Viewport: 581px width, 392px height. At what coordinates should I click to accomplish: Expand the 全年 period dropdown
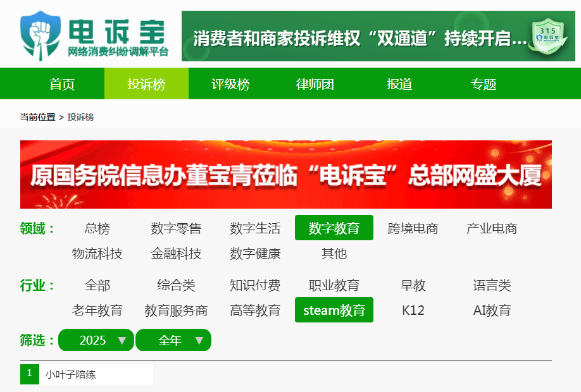coord(173,340)
